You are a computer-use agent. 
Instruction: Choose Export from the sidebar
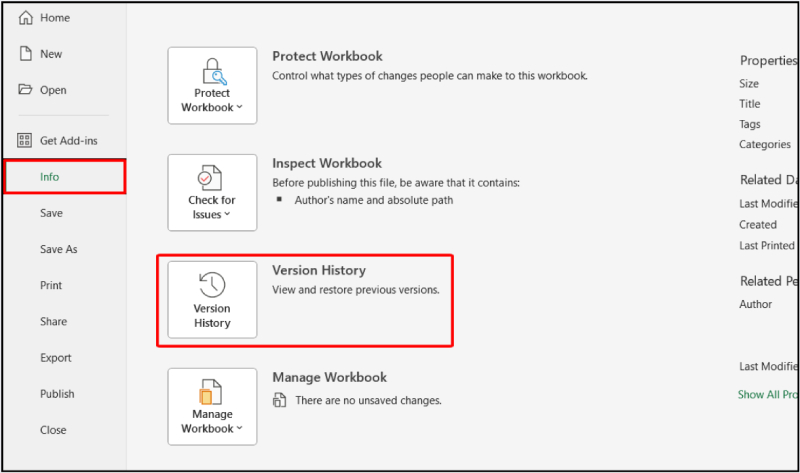coord(55,358)
